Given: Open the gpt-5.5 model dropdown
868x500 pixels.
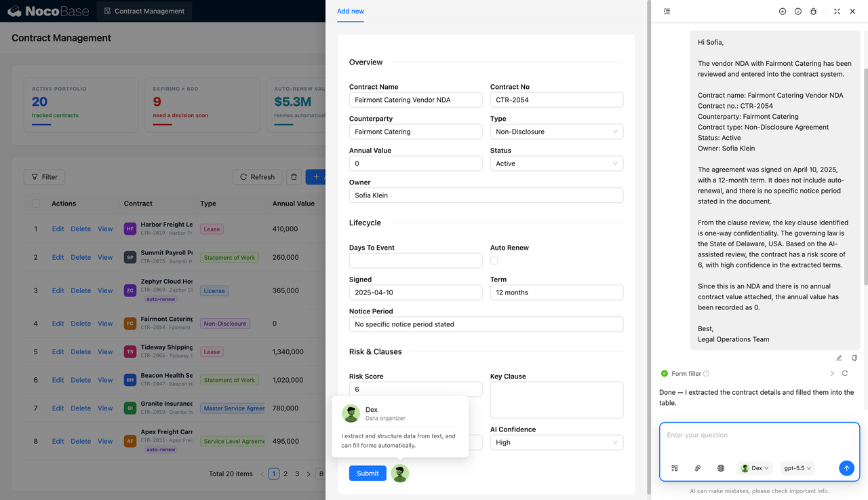Looking at the screenshot, I should click(x=797, y=468).
